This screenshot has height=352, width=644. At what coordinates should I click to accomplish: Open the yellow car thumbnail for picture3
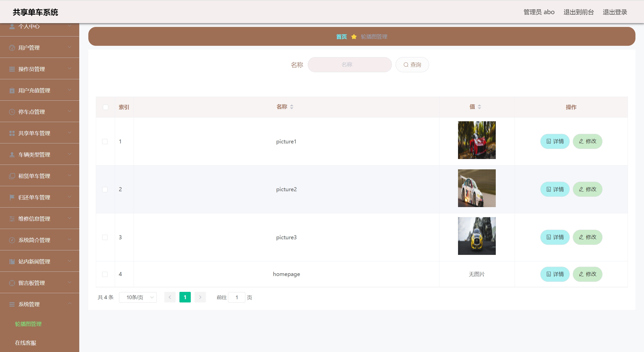(477, 236)
